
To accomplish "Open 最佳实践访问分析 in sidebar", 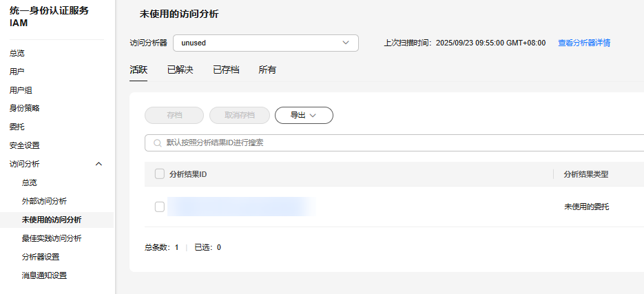I will click(x=51, y=238).
